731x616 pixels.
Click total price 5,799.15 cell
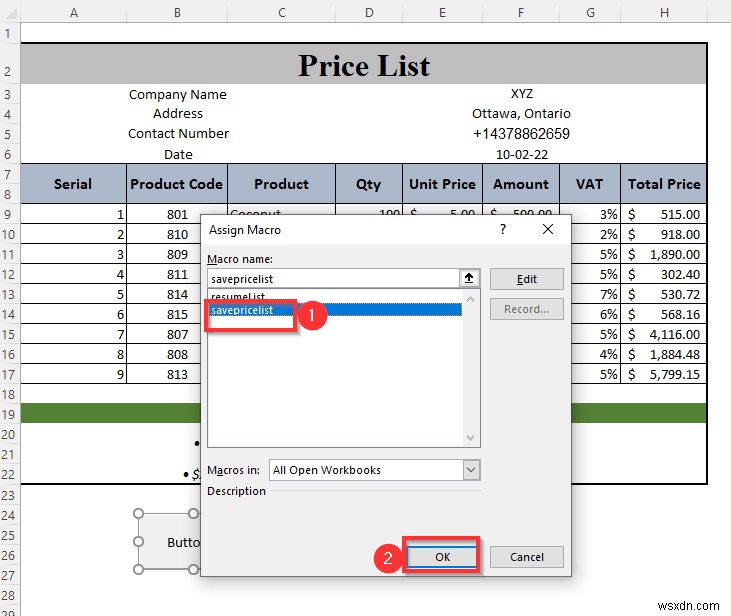(x=664, y=374)
